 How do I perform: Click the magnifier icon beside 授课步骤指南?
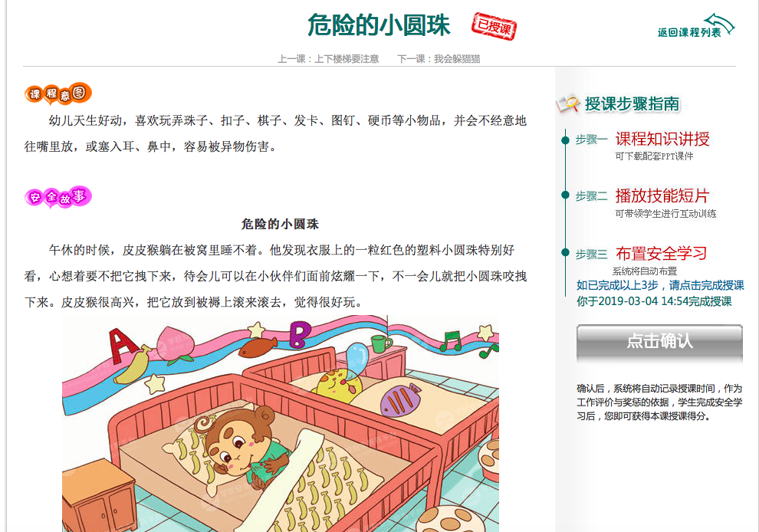567,103
